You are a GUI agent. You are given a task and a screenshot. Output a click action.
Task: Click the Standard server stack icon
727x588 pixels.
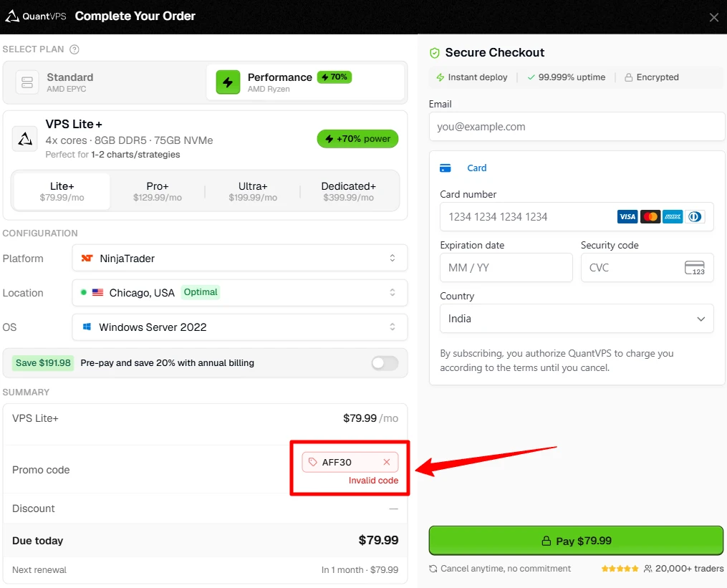click(x=27, y=82)
